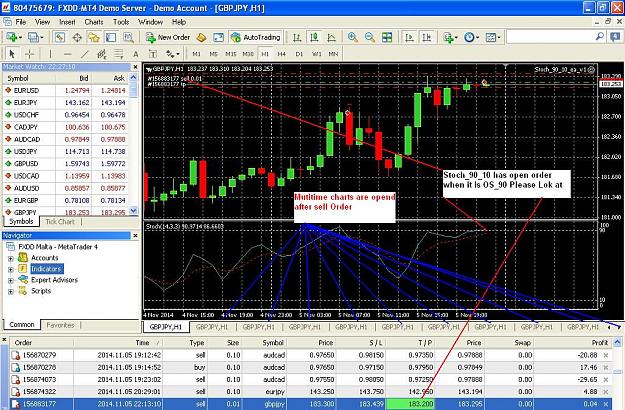
Task: Click the search magnifier icon
Action: (600, 37)
